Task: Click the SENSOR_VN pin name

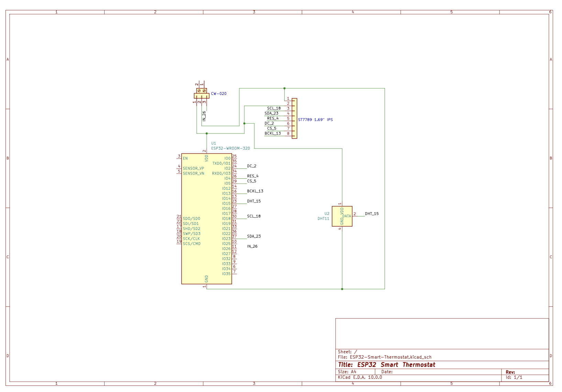Action: point(194,174)
